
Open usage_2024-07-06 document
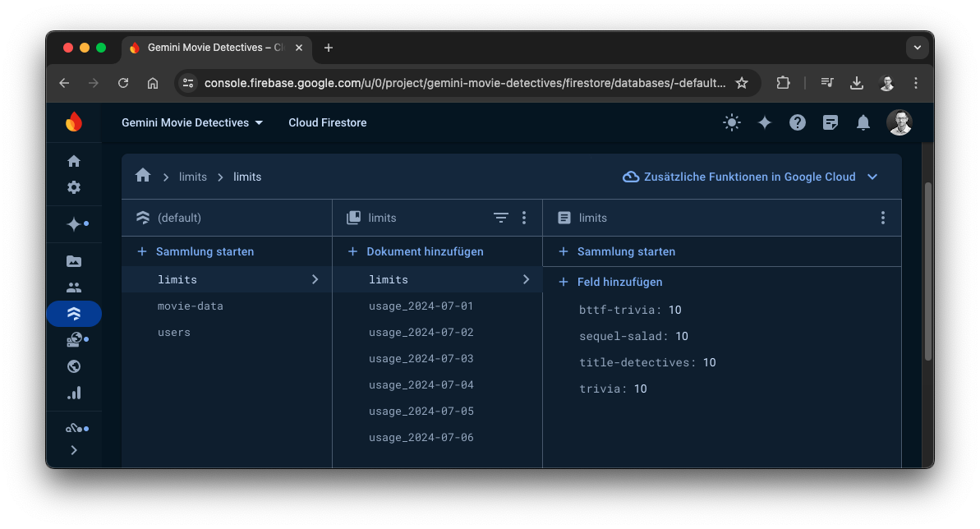pyautogui.click(x=438, y=437)
